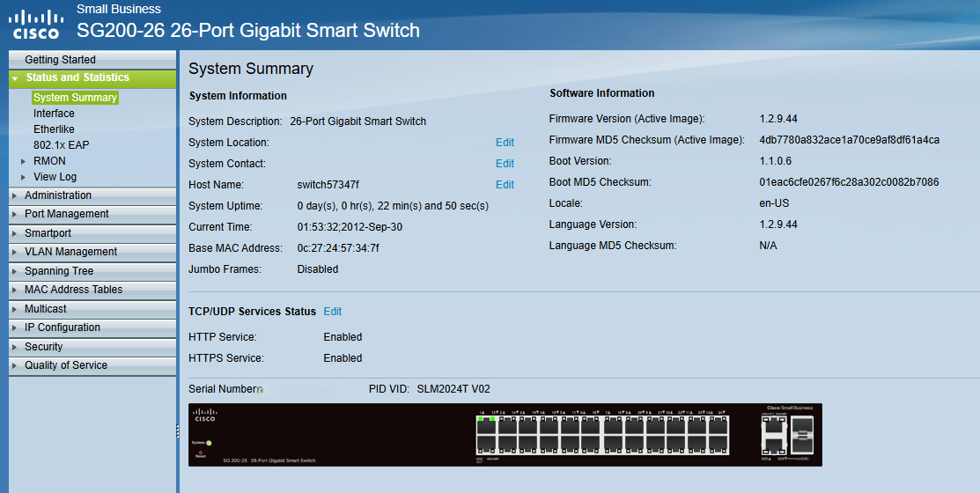Click port 15 on the switch faceplate

[528, 445]
